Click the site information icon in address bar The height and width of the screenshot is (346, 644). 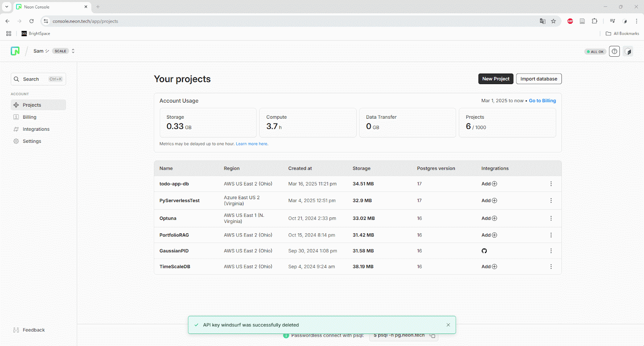[46, 21]
